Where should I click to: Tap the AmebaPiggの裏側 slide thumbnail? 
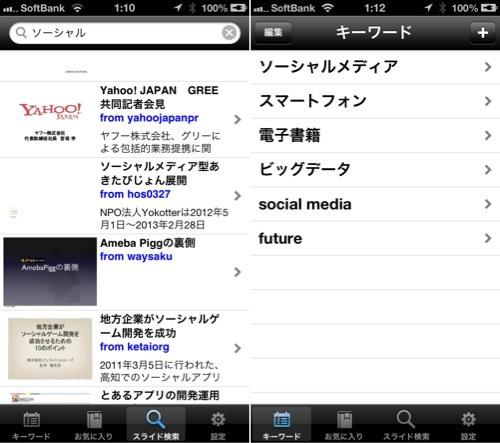click(x=50, y=271)
